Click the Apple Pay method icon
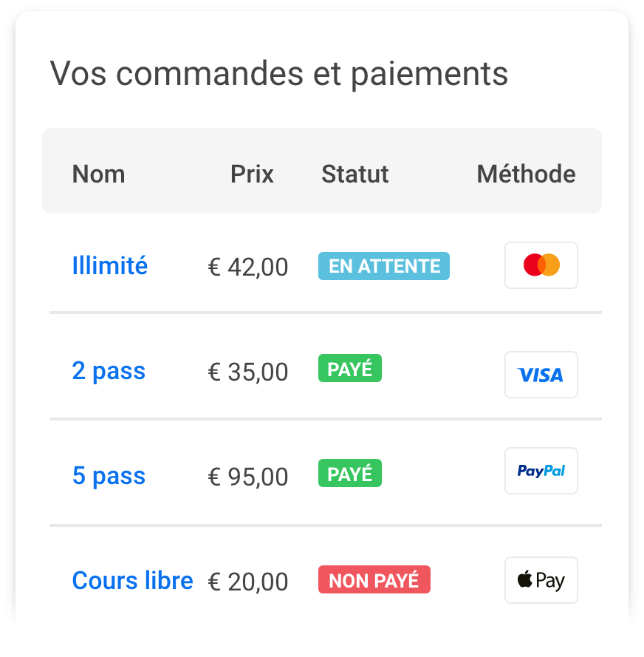The image size is (644, 657). click(541, 580)
